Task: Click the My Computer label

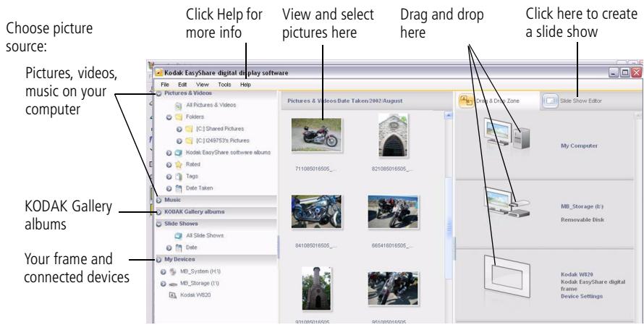Action: tap(579, 146)
